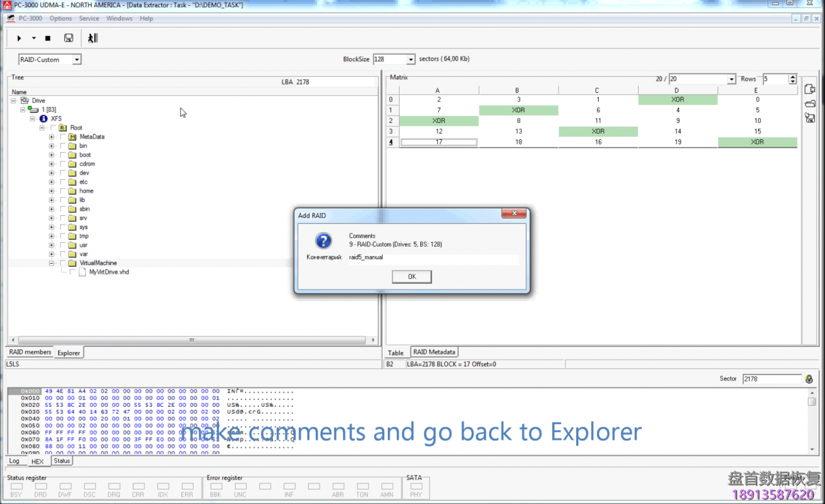The height and width of the screenshot is (504, 825).
Task: Enable the checkbox beside the home folder
Action: tap(63, 191)
